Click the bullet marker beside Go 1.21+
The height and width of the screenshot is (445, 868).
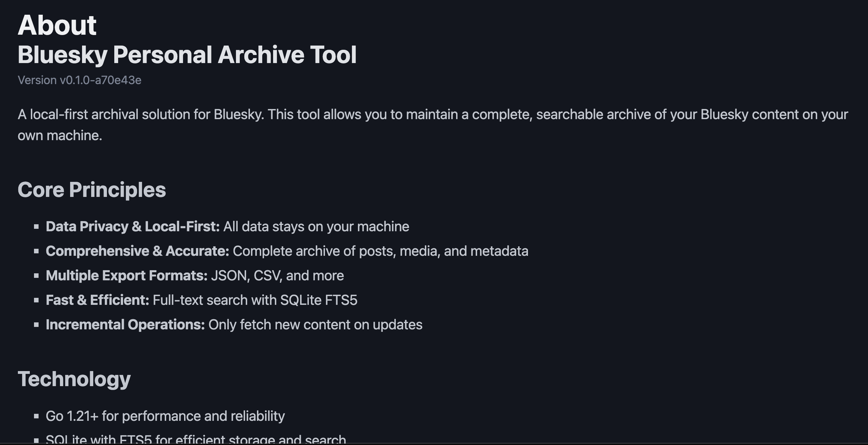coord(36,416)
